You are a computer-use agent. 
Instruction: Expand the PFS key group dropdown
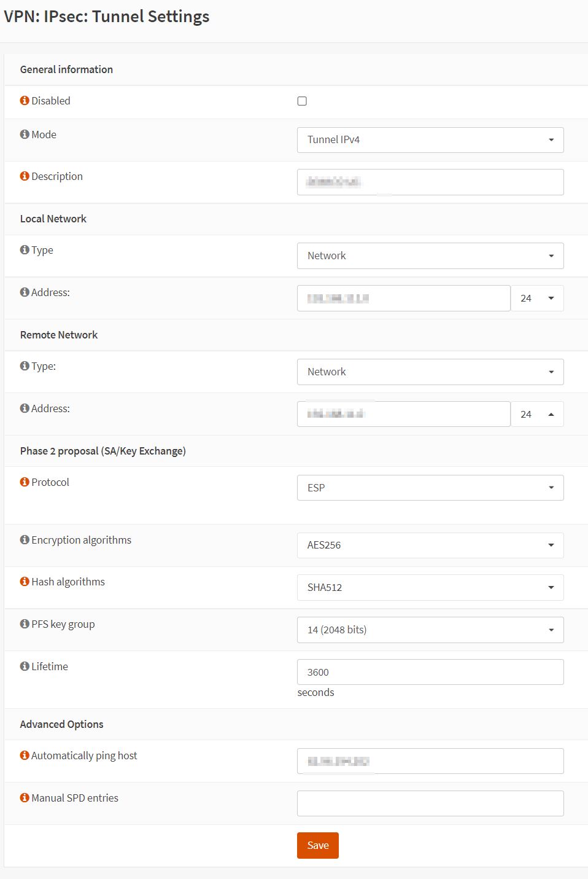coord(430,630)
